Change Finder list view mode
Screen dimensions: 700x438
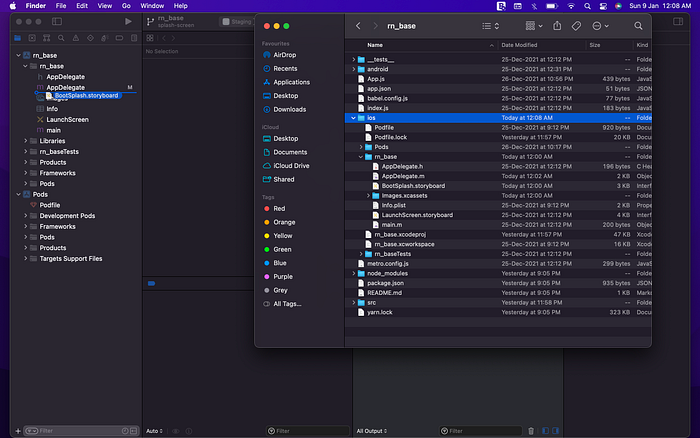tap(490, 26)
